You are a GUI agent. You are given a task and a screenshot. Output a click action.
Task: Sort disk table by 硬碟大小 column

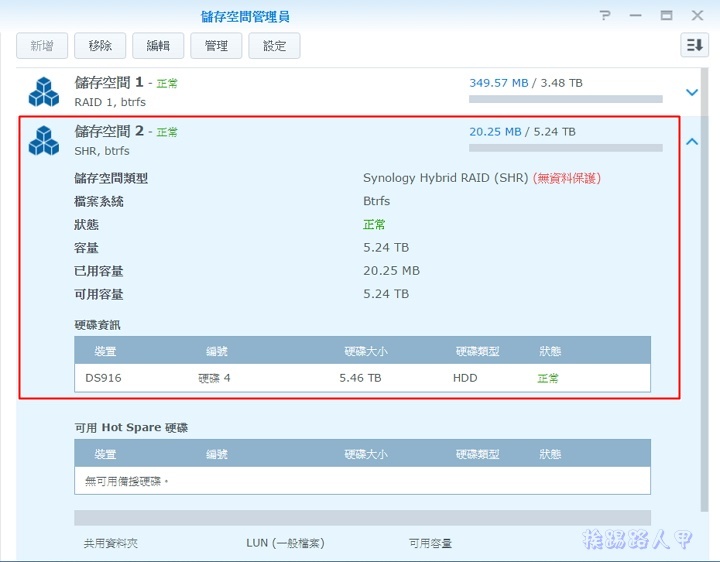point(366,351)
